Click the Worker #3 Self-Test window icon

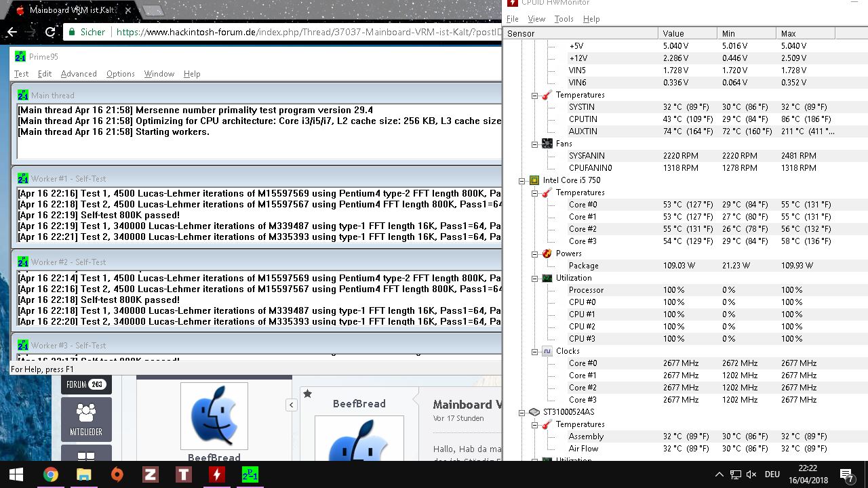pyautogui.click(x=23, y=346)
